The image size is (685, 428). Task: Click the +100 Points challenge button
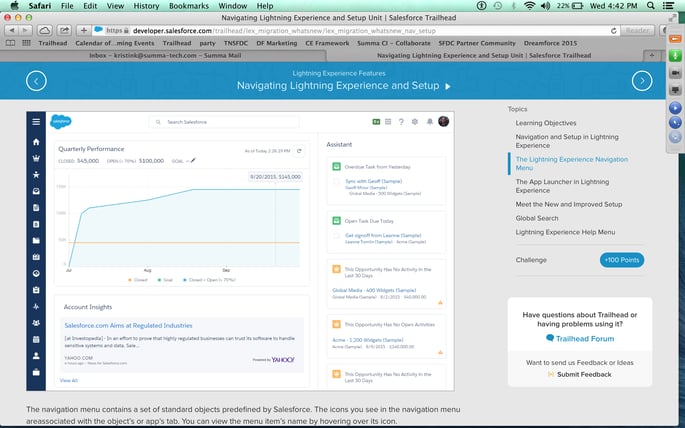622,260
